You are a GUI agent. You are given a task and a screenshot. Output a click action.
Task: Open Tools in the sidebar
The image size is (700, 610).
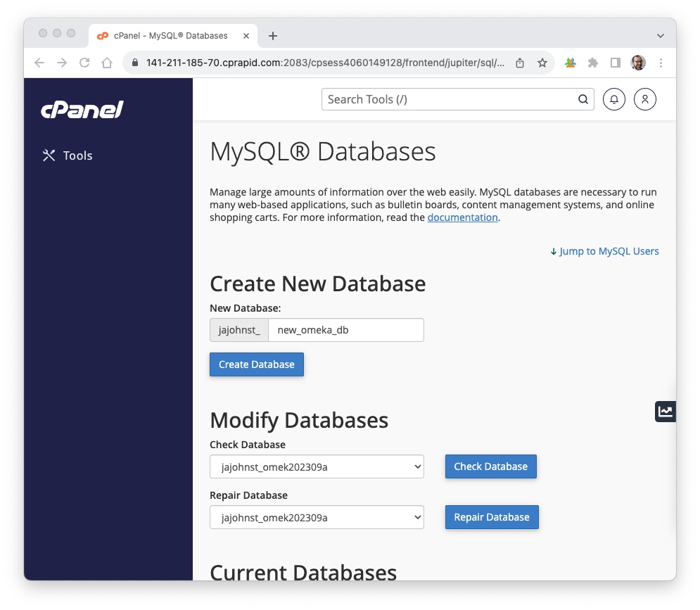click(68, 155)
